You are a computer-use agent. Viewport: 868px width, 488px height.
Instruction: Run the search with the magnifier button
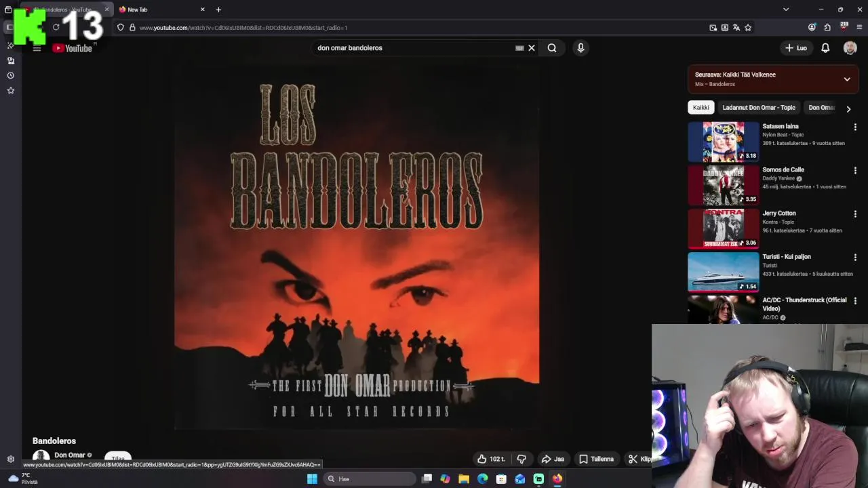(552, 48)
